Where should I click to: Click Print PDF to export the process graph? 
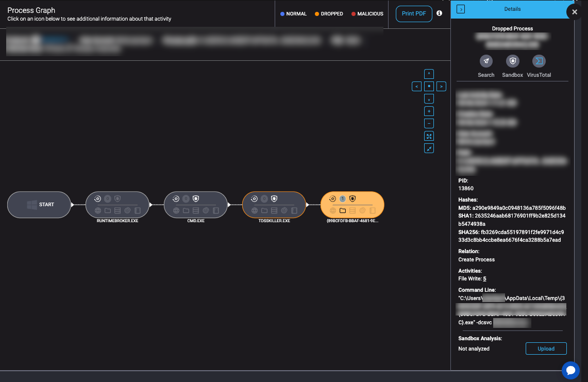click(x=414, y=14)
